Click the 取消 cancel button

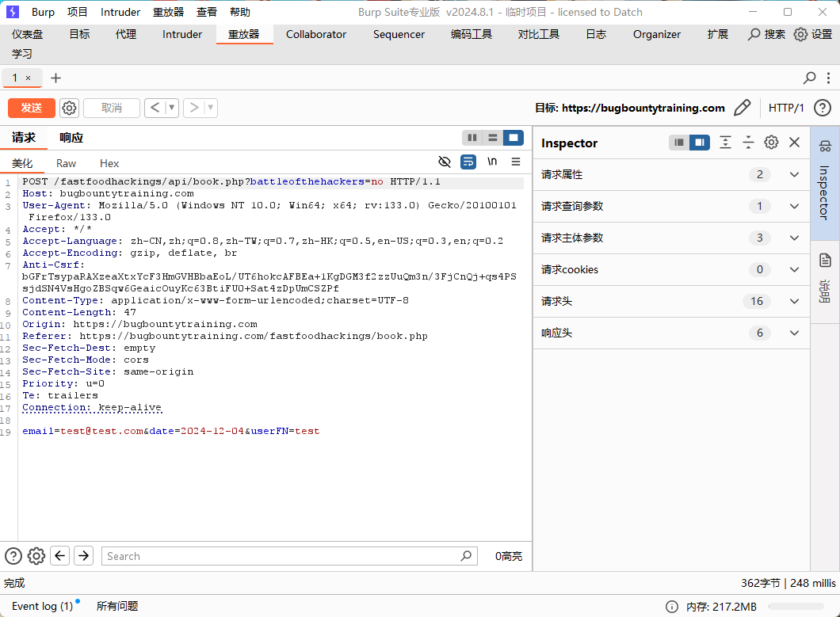pyautogui.click(x=112, y=108)
